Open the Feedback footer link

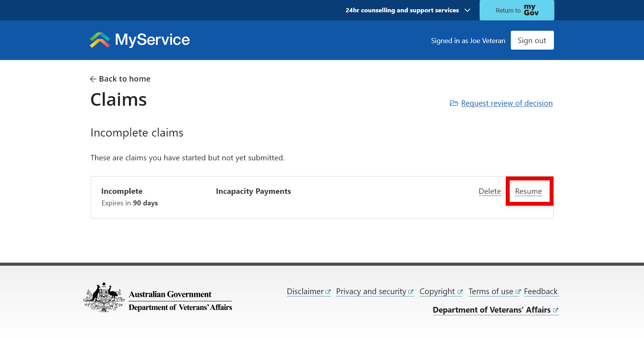tap(541, 291)
